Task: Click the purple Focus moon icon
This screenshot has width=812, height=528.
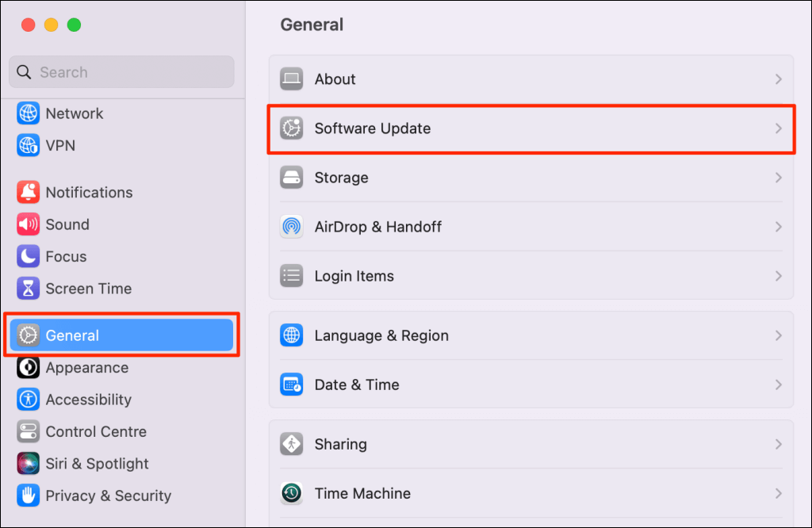Action: pos(28,256)
